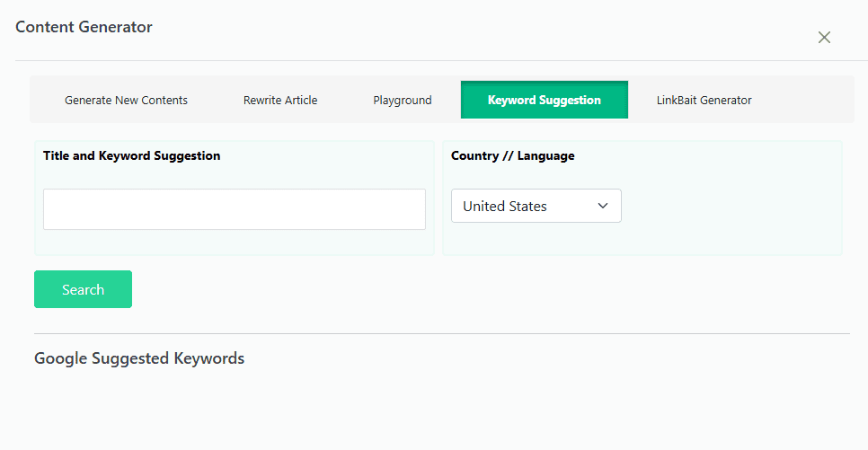Image resolution: width=868 pixels, height=450 pixels.
Task: Open the Rewrite Article tab
Action: point(280,101)
